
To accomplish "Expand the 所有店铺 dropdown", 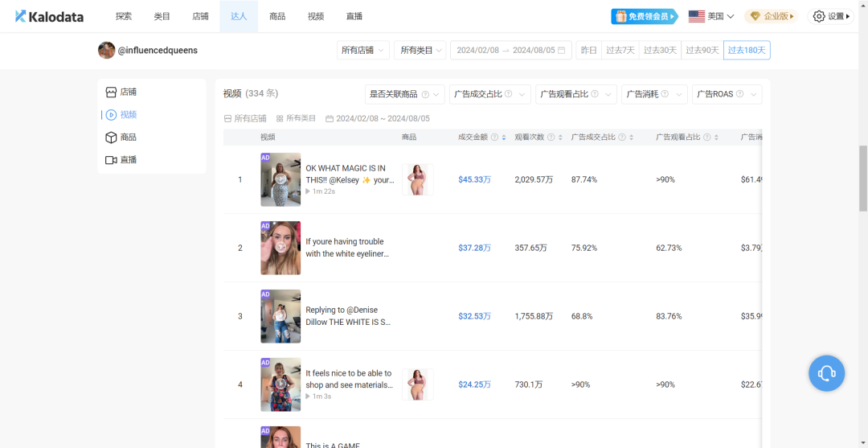I will coord(363,51).
